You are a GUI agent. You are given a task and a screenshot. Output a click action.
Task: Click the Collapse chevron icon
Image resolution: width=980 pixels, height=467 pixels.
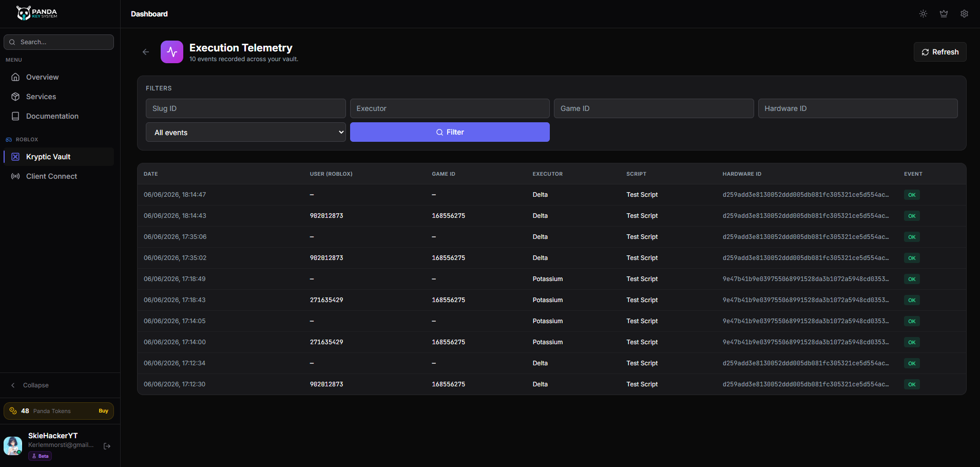point(13,385)
